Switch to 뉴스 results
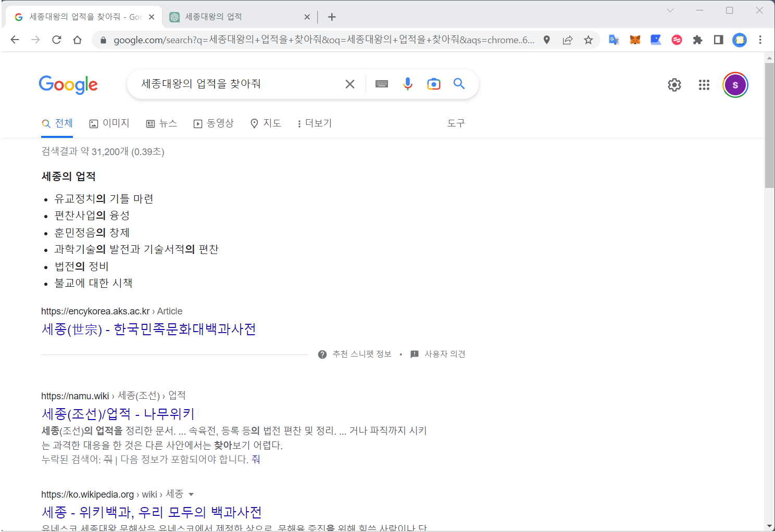 (161, 123)
